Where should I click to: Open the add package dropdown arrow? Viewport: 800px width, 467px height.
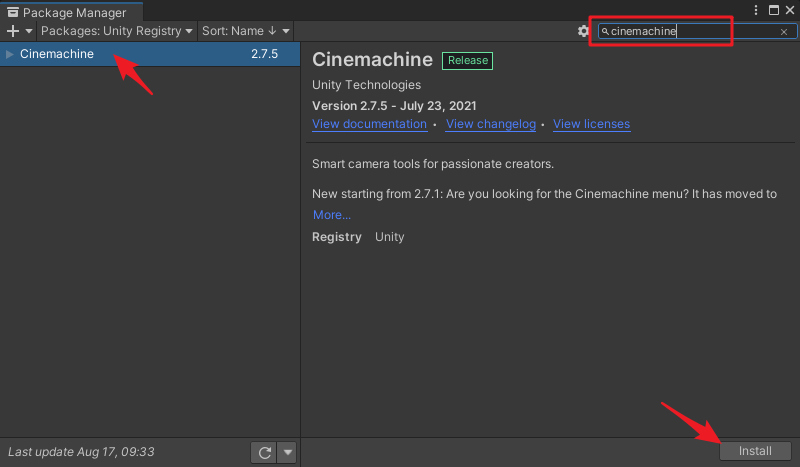coord(29,31)
